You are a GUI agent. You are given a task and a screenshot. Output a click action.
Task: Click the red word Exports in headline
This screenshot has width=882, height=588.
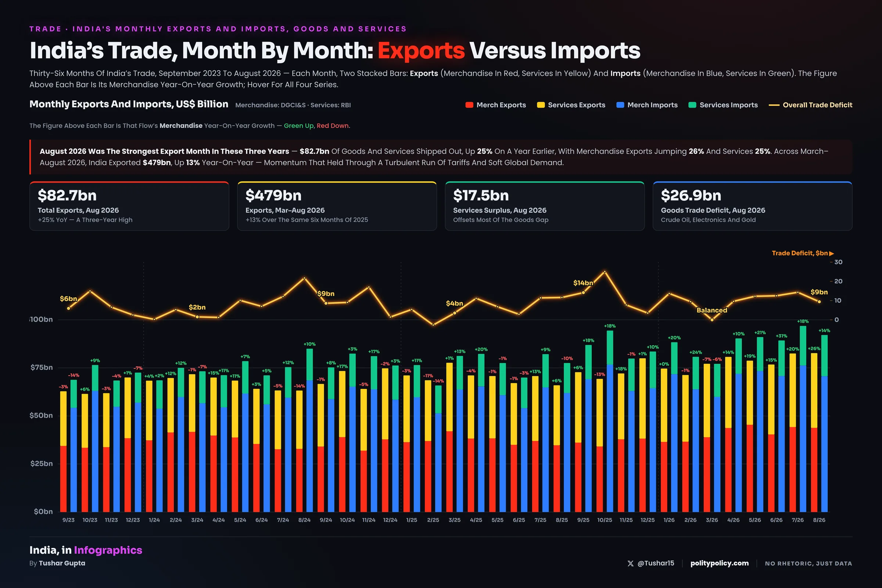click(x=421, y=51)
